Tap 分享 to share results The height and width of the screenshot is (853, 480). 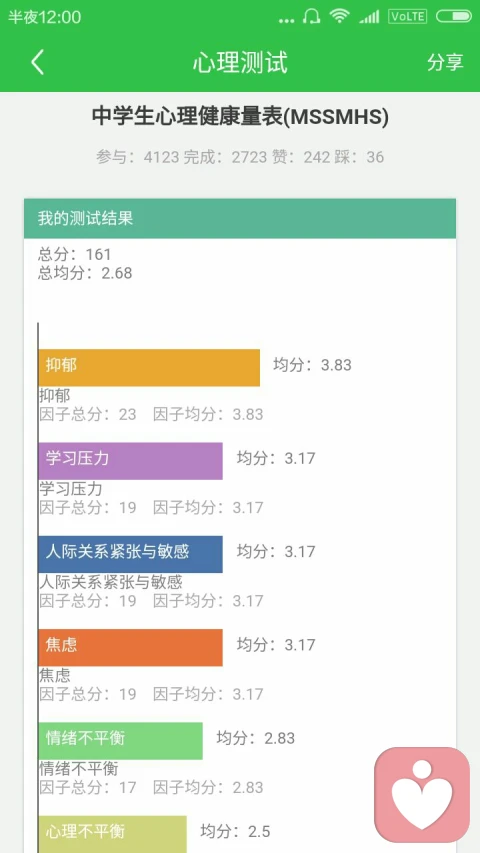445,62
